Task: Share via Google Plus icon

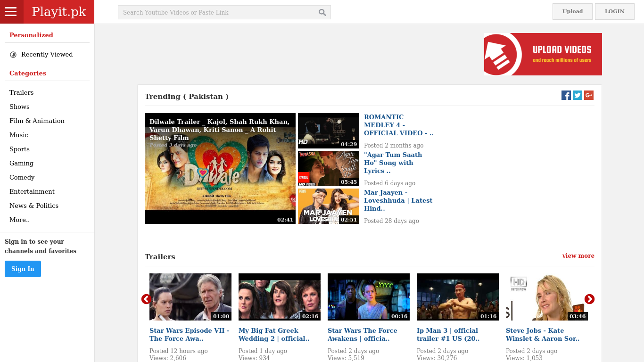Action: pyautogui.click(x=589, y=95)
